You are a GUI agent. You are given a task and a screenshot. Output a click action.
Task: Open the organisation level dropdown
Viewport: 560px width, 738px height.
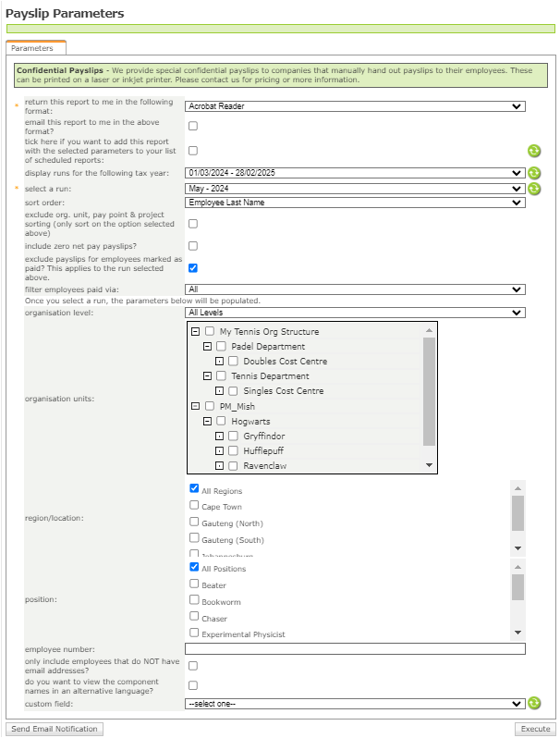[x=355, y=313]
